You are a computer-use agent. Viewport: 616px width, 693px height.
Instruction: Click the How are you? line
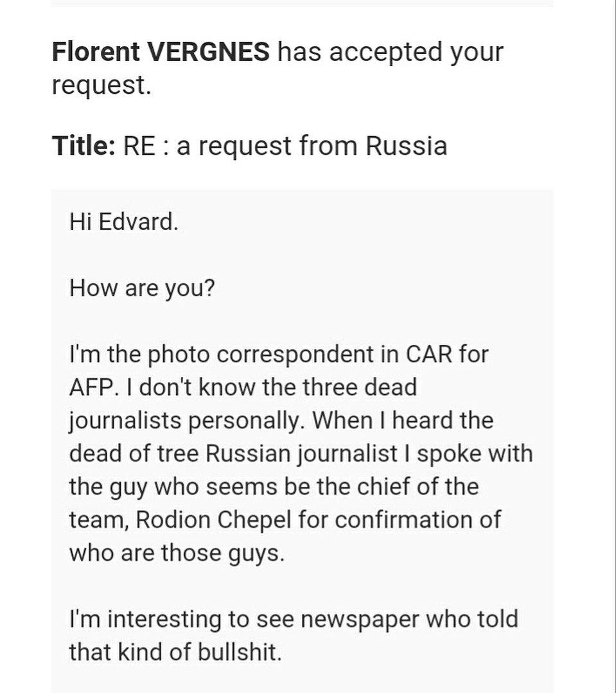[x=142, y=288]
